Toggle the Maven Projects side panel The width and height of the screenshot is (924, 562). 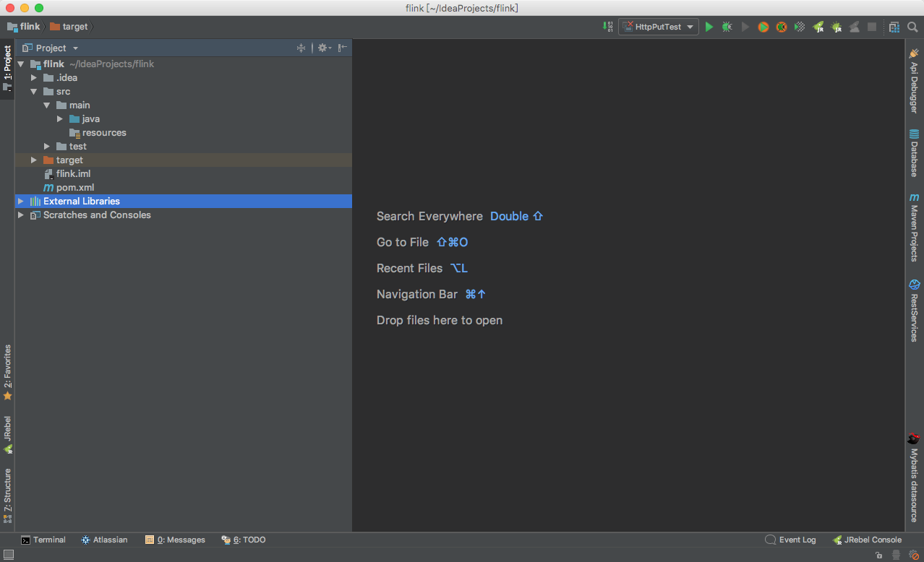click(x=914, y=228)
